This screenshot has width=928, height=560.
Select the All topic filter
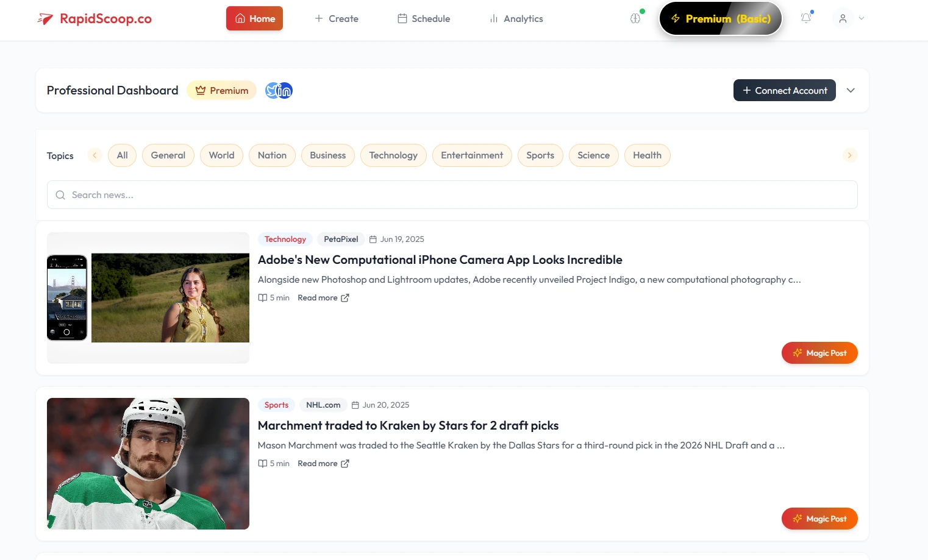pyautogui.click(x=123, y=155)
